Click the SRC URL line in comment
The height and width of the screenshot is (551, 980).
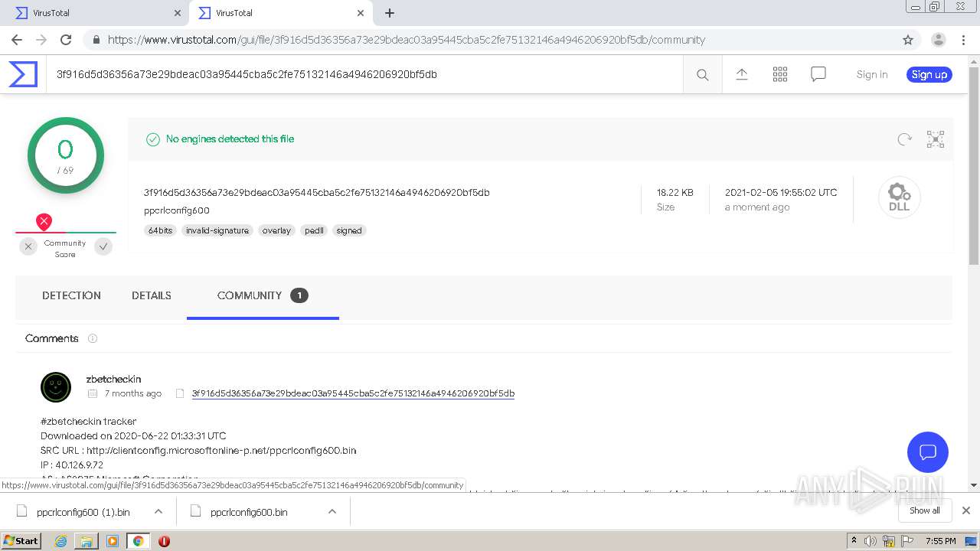(x=198, y=450)
